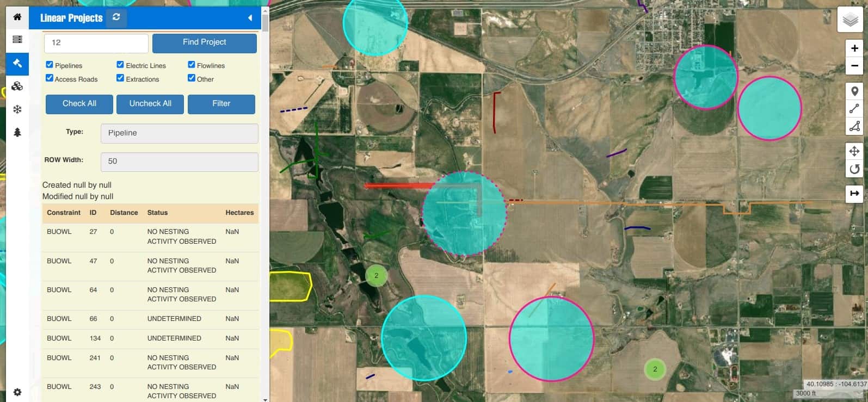868x402 pixels.
Task: Open the snowflake sidebar tab
Action: 17,109
